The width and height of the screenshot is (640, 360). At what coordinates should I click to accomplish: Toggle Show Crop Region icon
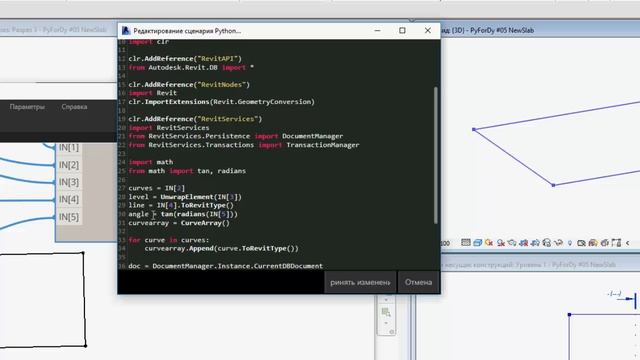click(535, 243)
